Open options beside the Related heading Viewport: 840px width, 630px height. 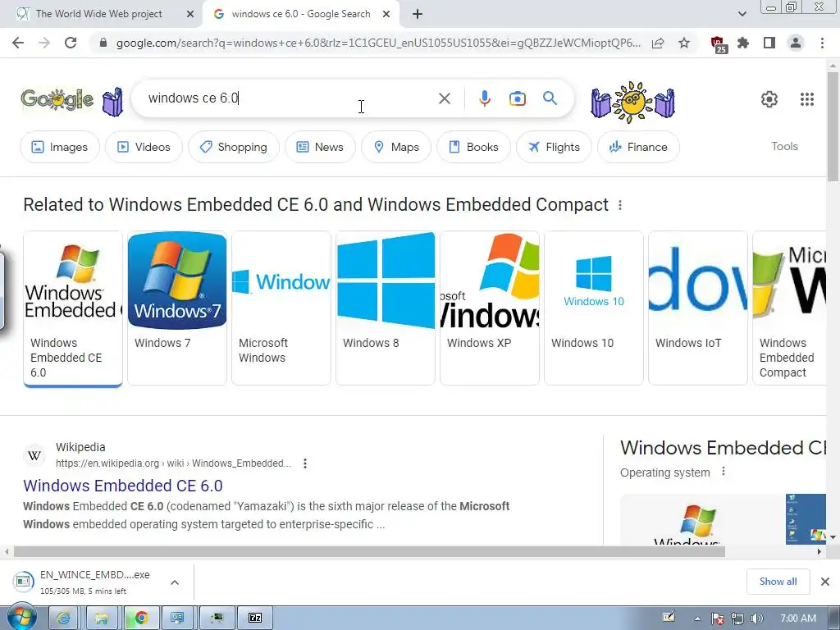tap(620, 205)
